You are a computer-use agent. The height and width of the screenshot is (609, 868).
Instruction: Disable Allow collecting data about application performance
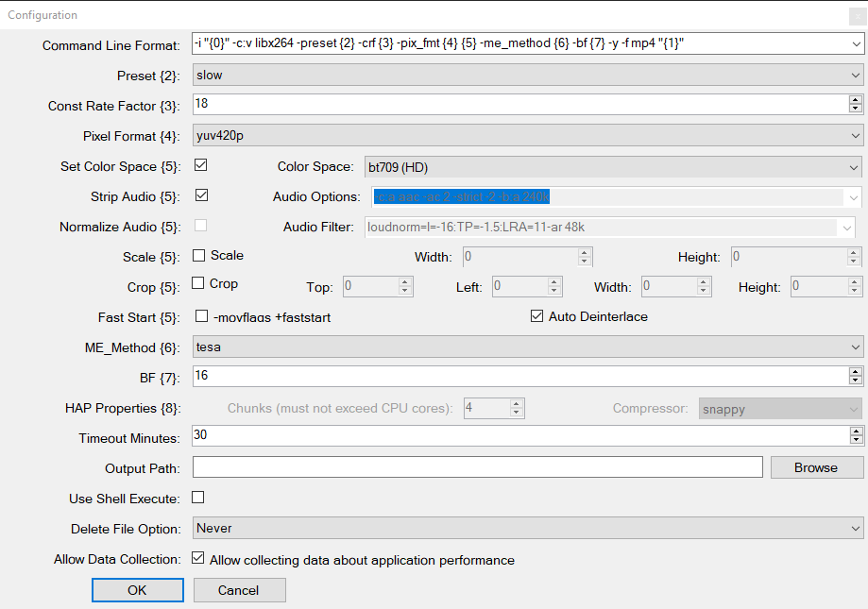click(x=198, y=559)
